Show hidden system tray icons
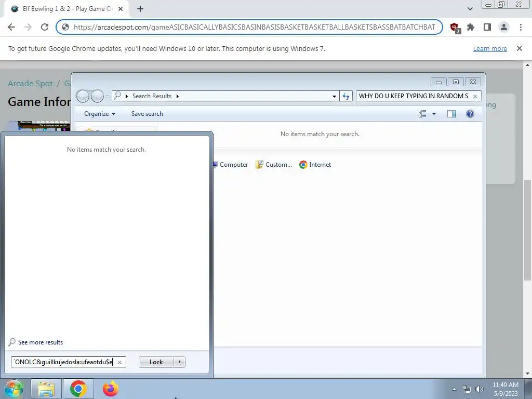 [x=454, y=389]
